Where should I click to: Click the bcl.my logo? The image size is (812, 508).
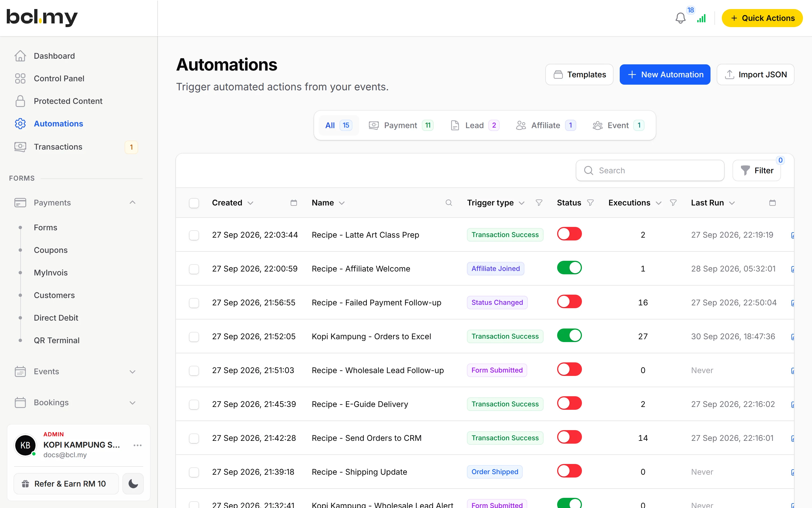tap(42, 17)
